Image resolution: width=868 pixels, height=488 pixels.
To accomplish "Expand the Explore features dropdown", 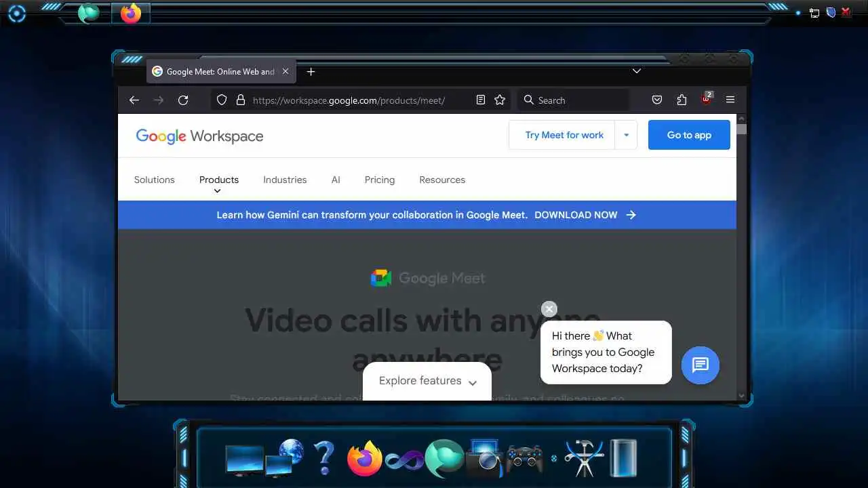I will [427, 381].
